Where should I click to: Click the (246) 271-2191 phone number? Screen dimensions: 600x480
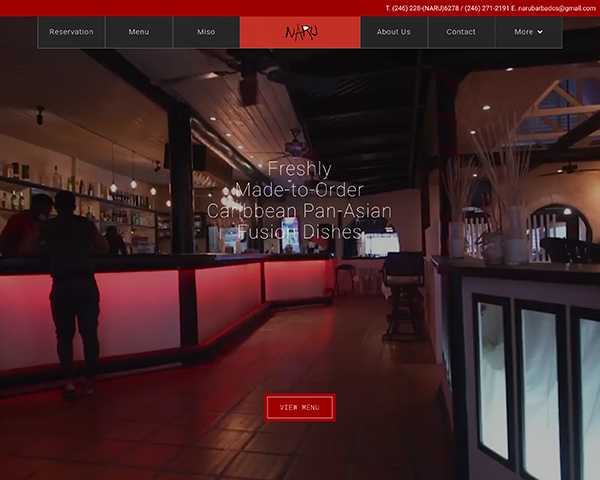[x=487, y=8]
